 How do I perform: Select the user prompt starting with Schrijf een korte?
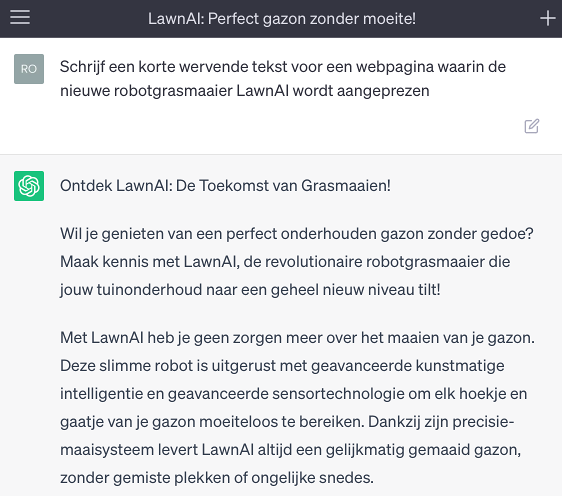[x=283, y=78]
